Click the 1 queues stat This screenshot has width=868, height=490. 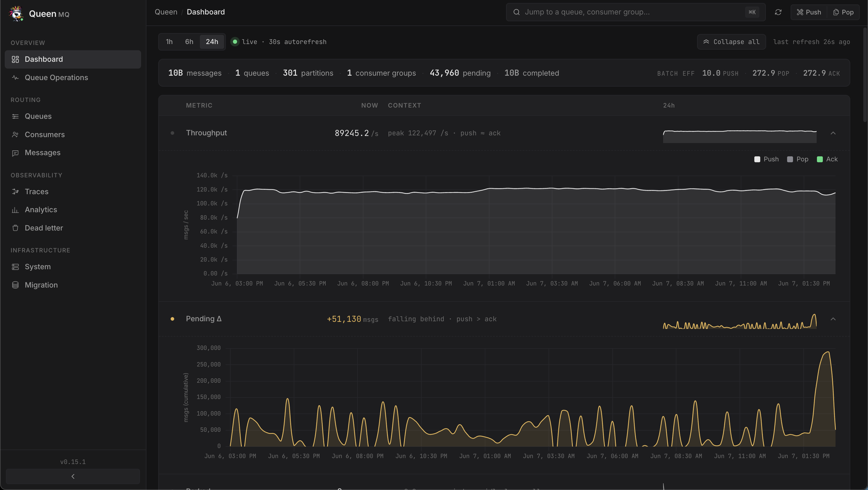(x=252, y=73)
